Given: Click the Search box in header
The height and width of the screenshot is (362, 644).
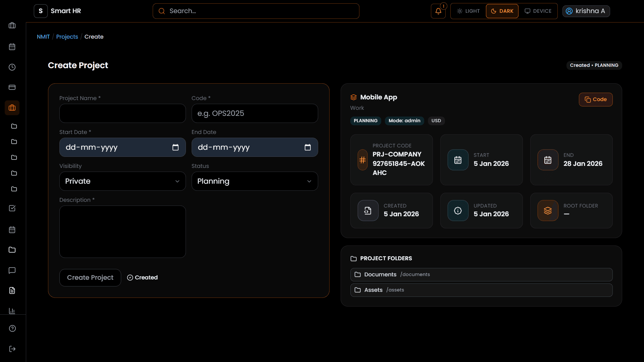Looking at the screenshot, I should (x=256, y=11).
